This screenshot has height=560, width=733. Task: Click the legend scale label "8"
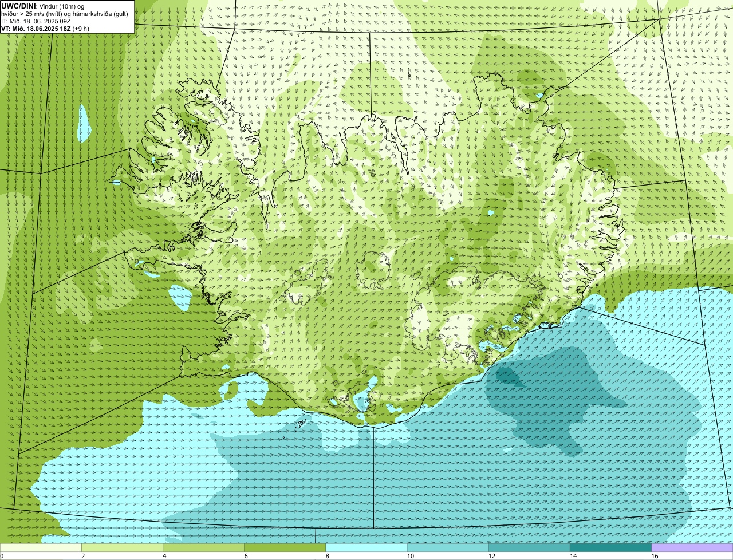[328, 556]
